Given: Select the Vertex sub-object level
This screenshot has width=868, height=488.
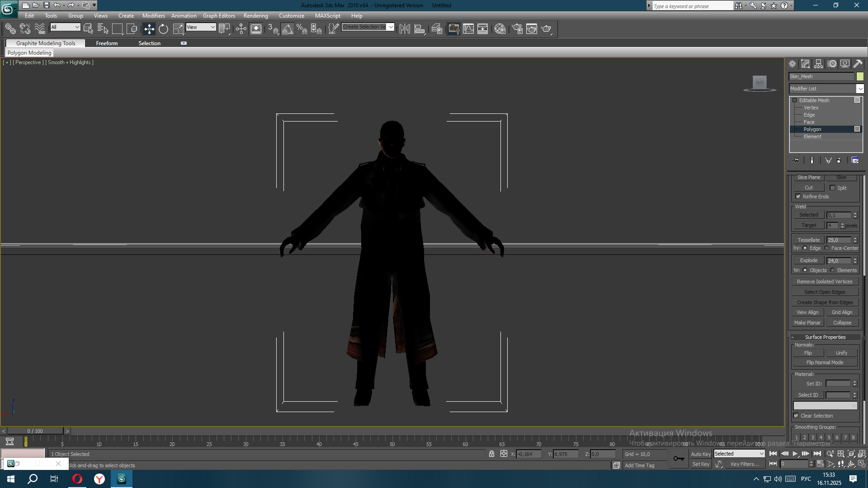Looking at the screenshot, I should [811, 108].
